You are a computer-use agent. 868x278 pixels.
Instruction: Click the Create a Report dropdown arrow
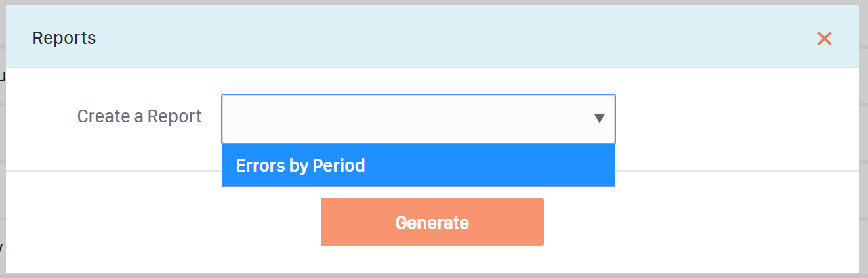(x=598, y=119)
